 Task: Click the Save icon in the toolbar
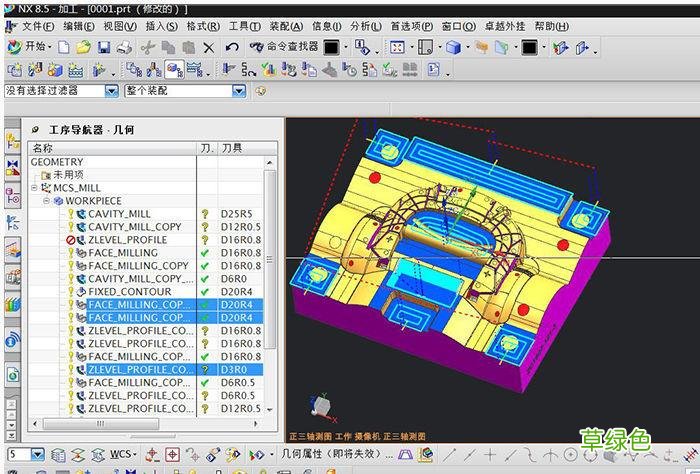(x=103, y=47)
